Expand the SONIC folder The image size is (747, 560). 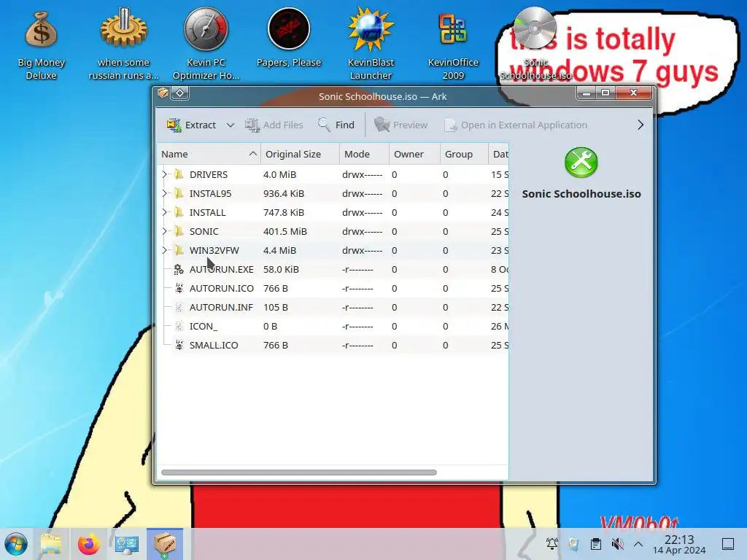tap(164, 231)
